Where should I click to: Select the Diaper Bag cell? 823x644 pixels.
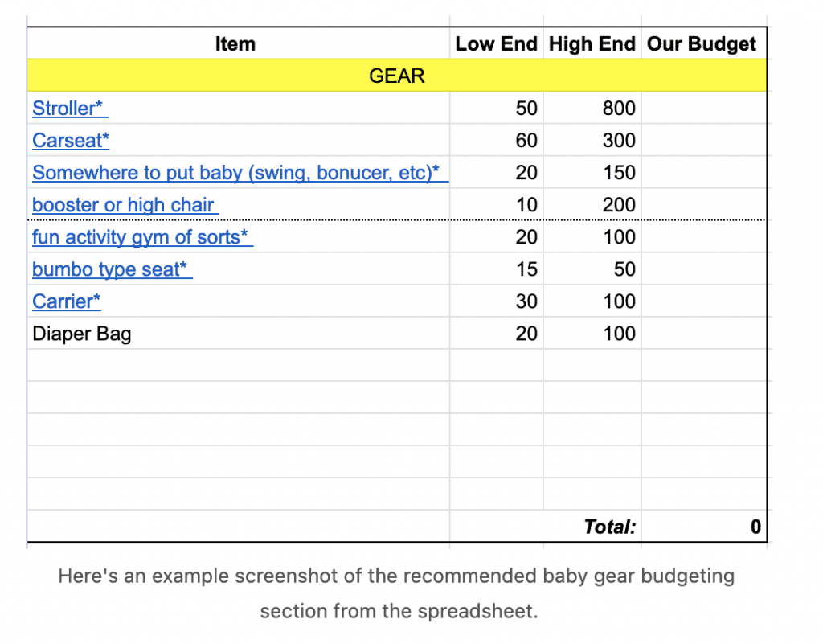[238, 334]
